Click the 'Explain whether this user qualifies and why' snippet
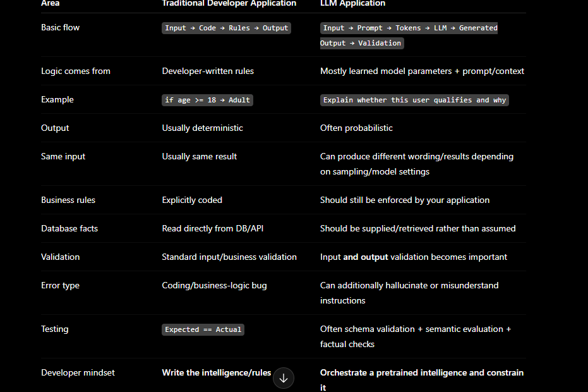This screenshot has width=588, height=392. tap(414, 101)
